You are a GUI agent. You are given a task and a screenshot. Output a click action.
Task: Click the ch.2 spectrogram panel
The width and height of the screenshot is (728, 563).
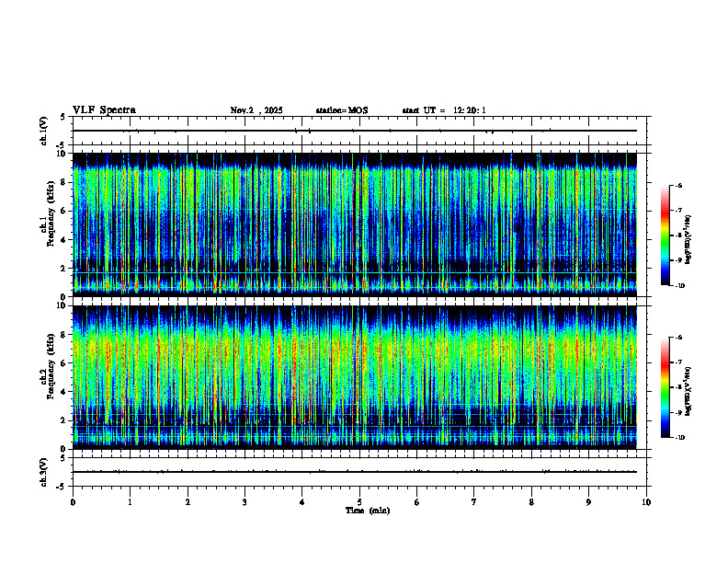(355, 377)
